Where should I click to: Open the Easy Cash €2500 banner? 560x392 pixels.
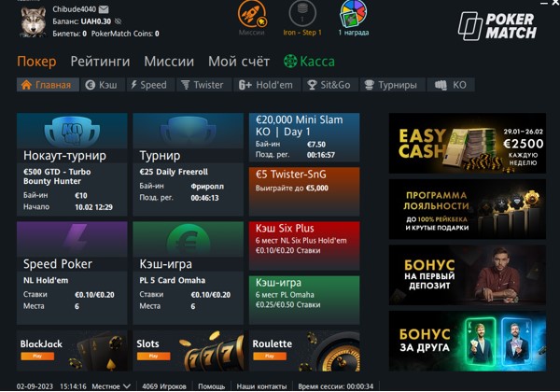tap(468, 143)
